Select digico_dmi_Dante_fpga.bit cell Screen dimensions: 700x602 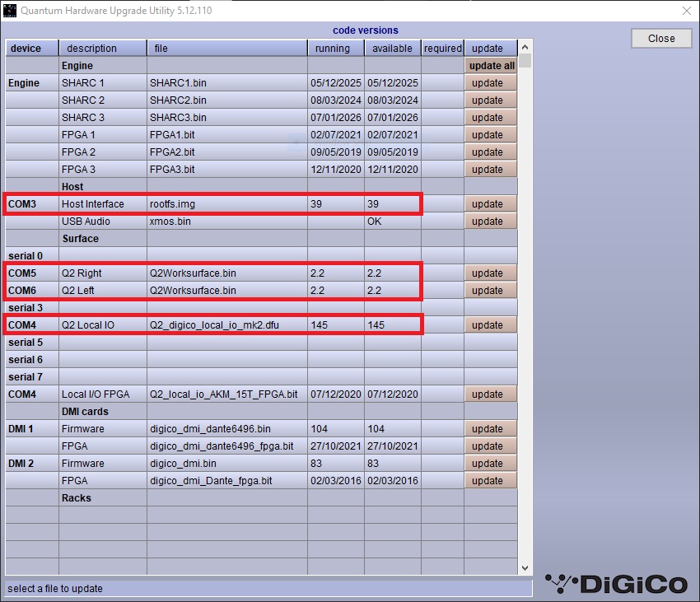click(227, 481)
